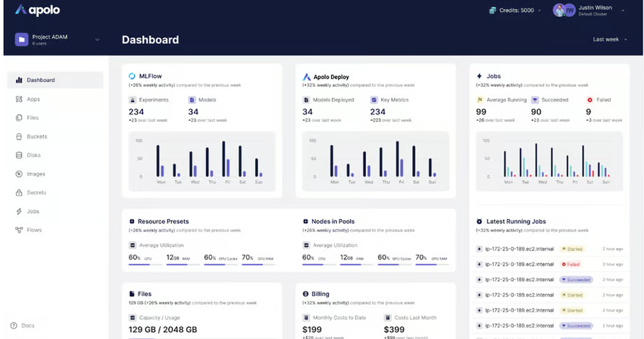Click the Resource Presets 60% CPU progress bar
644x339 pixels.
point(145,265)
